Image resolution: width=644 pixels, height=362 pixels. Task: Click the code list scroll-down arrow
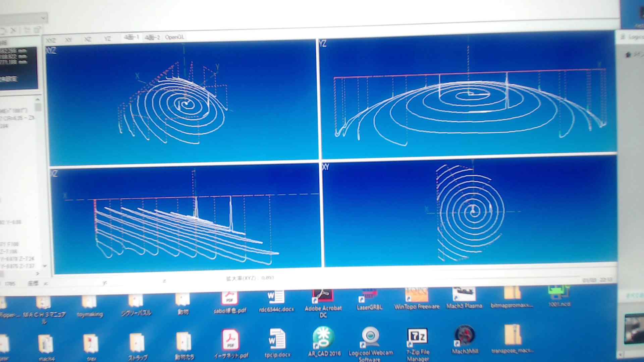(45, 266)
